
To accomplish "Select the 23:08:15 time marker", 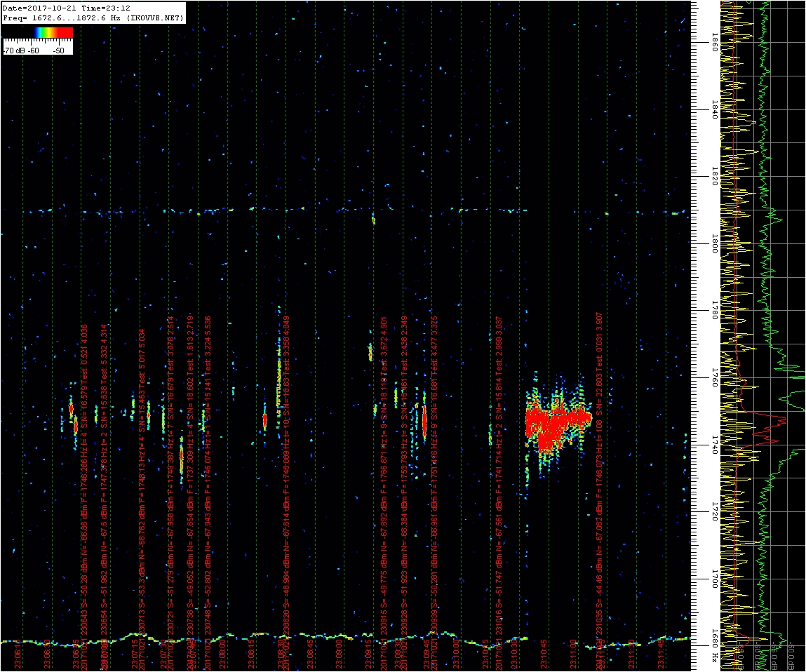I will 251,654.
